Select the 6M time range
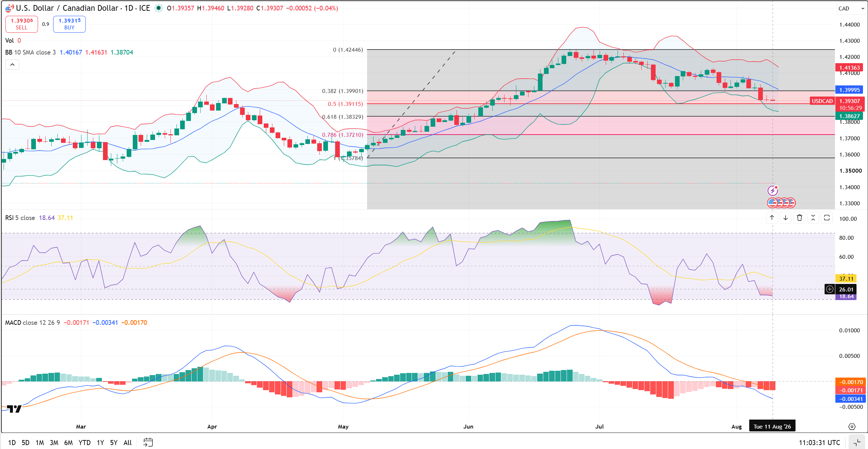Image resolution: width=868 pixels, height=449 pixels. [x=68, y=443]
